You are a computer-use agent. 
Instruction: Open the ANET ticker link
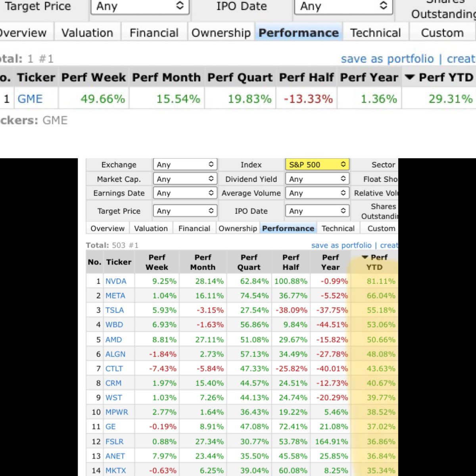[x=115, y=456]
